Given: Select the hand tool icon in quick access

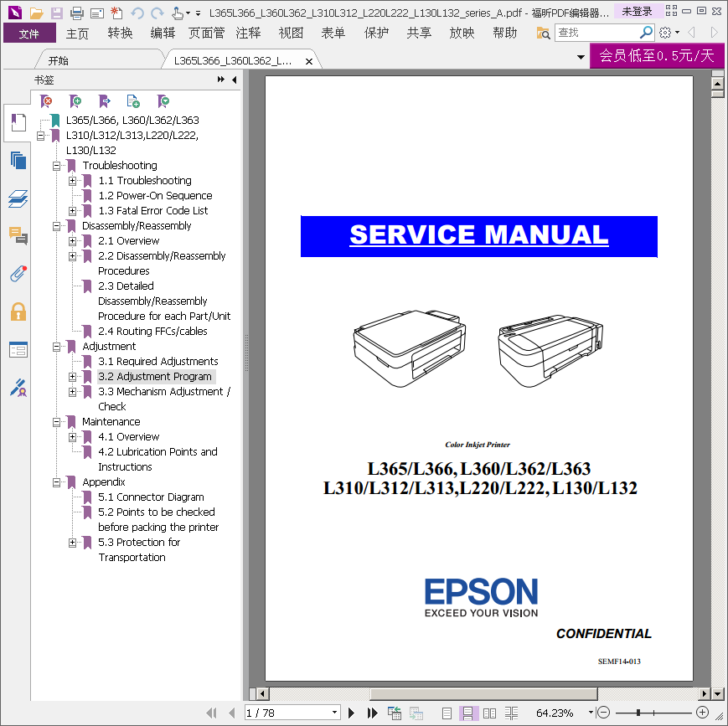Looking at the screenshot, I should [177, 13].
